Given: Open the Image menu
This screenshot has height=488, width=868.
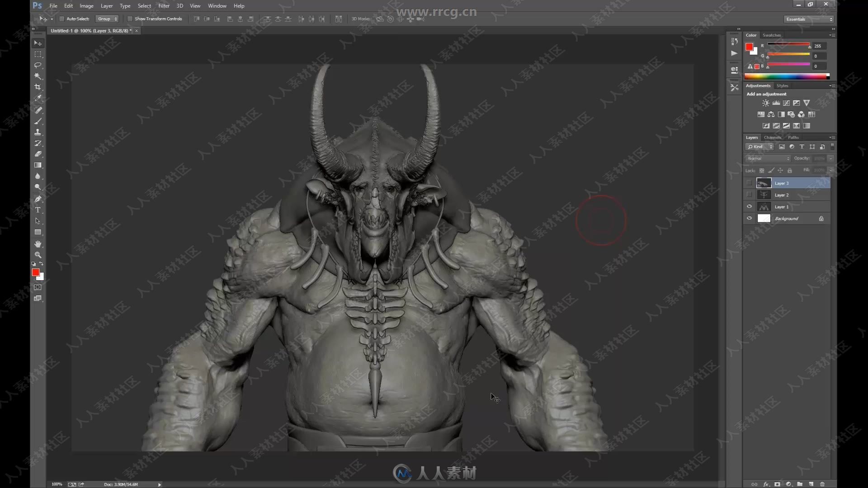Looking at the screenshot, I should coord(86,6).
